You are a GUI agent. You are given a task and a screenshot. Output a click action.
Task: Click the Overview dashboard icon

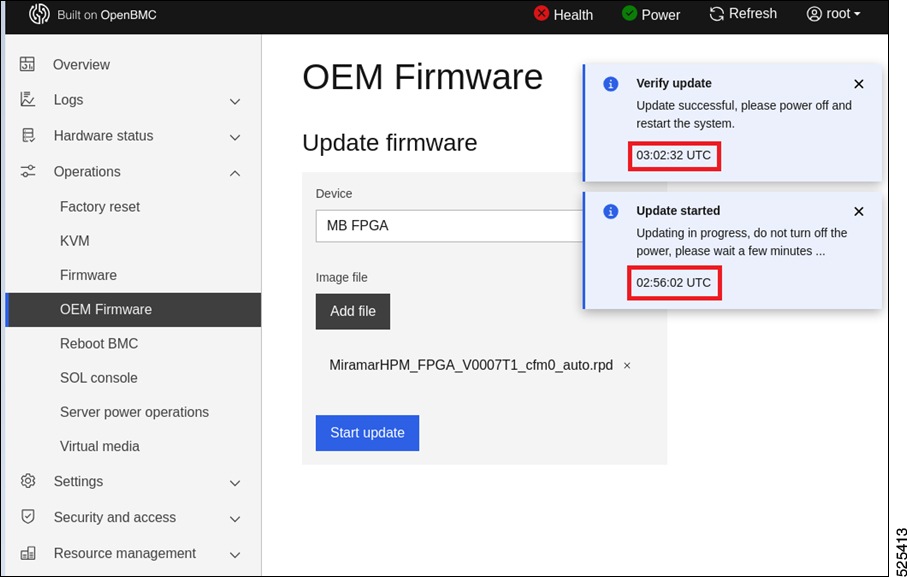click(27, 64)
